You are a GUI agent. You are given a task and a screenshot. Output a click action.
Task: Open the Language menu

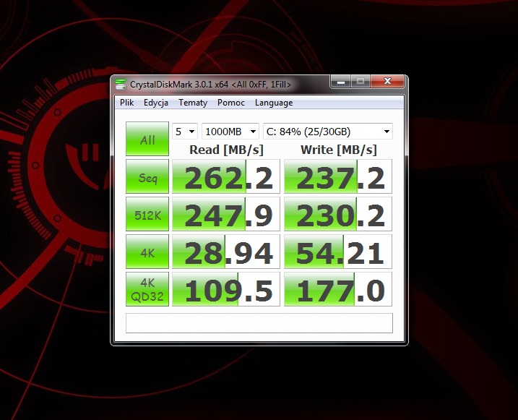274,103
